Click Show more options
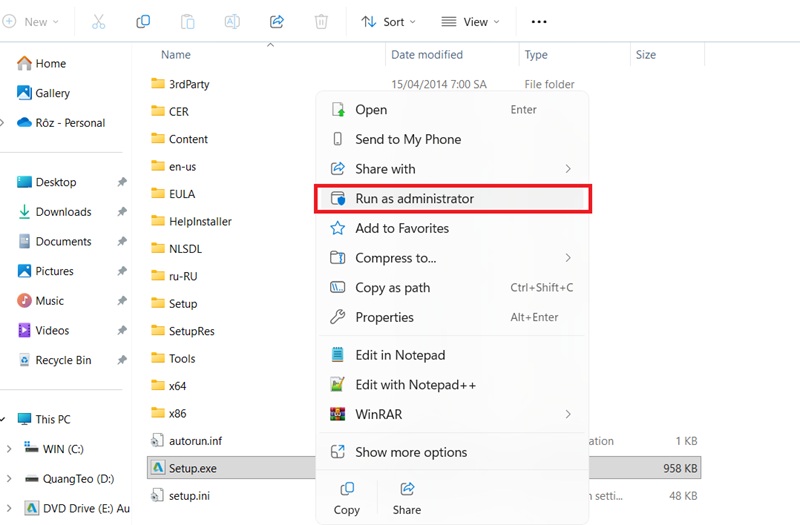 click(x=451, y=452)
